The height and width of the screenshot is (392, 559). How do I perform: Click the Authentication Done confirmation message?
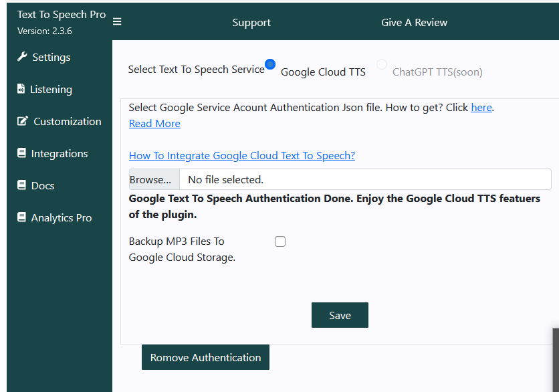coord(334,206)
